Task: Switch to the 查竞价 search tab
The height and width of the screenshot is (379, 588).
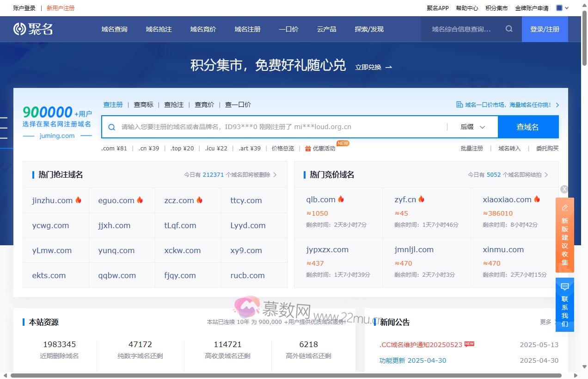Action: (x=204, y=105)
